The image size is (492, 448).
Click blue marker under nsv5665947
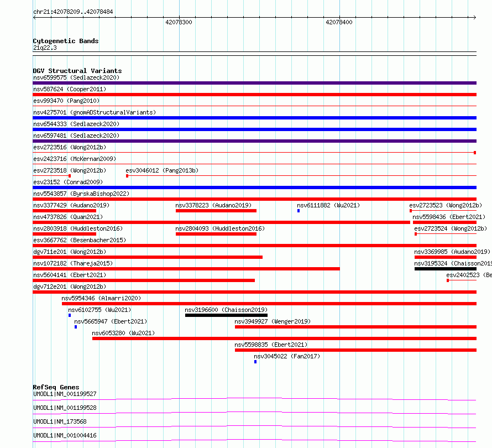[x=76, y=327]
